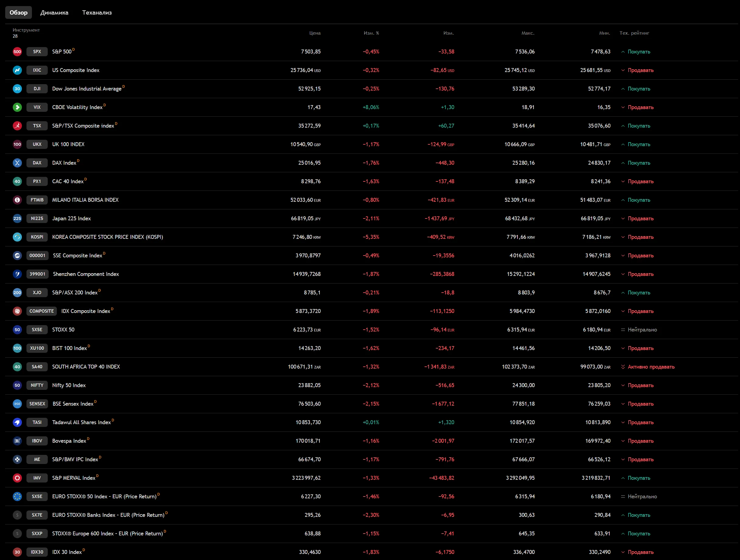The image size is (740, 560).
Task: Switch to the Обзор tab
Action: [19, 13]
